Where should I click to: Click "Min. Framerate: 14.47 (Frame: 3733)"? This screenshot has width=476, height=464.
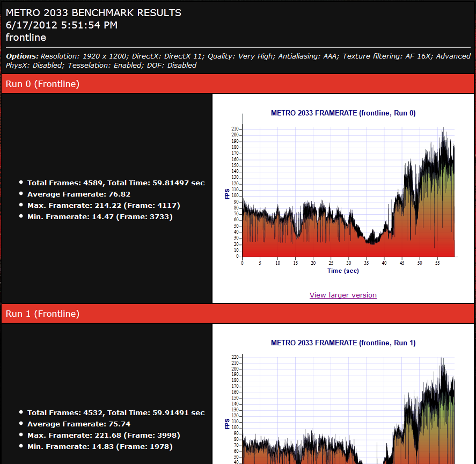click(x=100, y=216)
